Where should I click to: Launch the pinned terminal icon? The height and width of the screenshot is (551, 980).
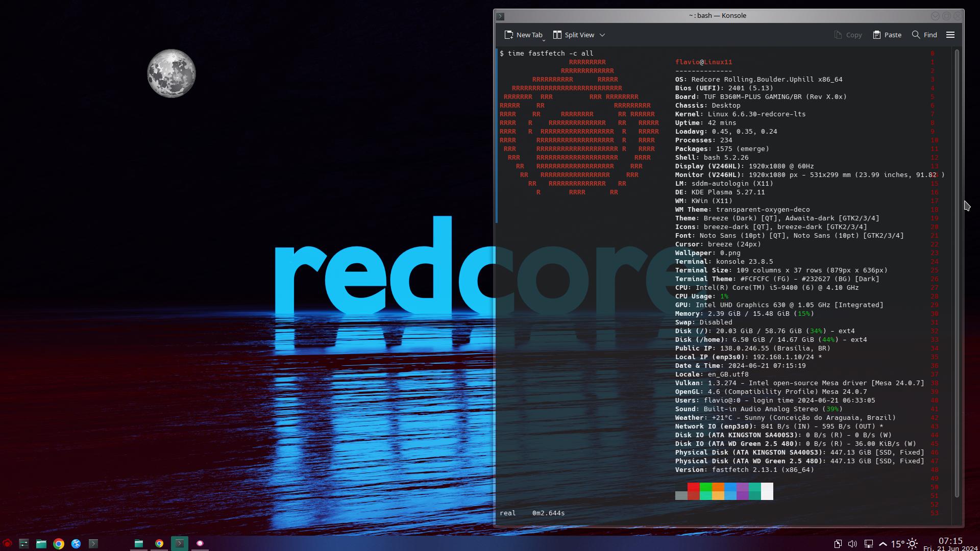[x=93, y=543]
